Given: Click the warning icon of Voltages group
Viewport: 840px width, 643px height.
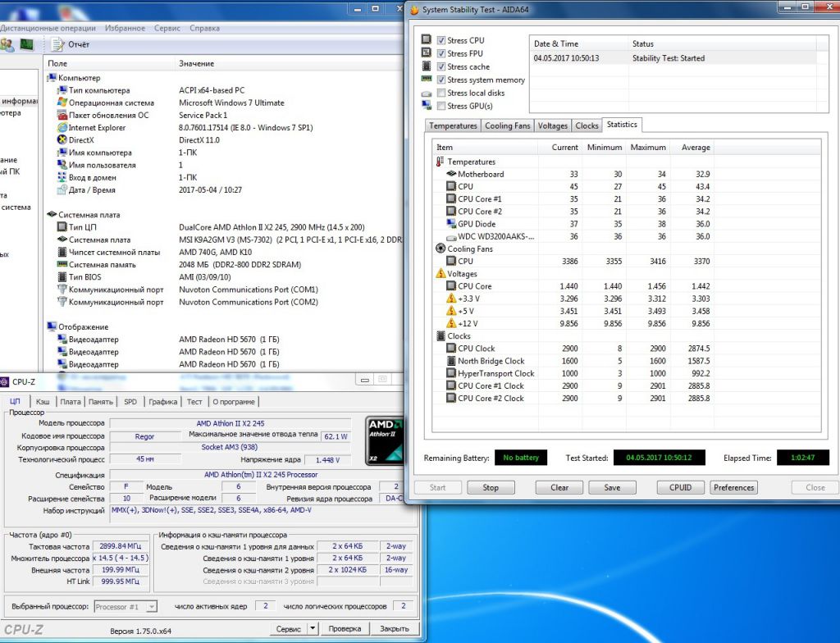Looking at the screenshot, I should (x=441, y=273).
